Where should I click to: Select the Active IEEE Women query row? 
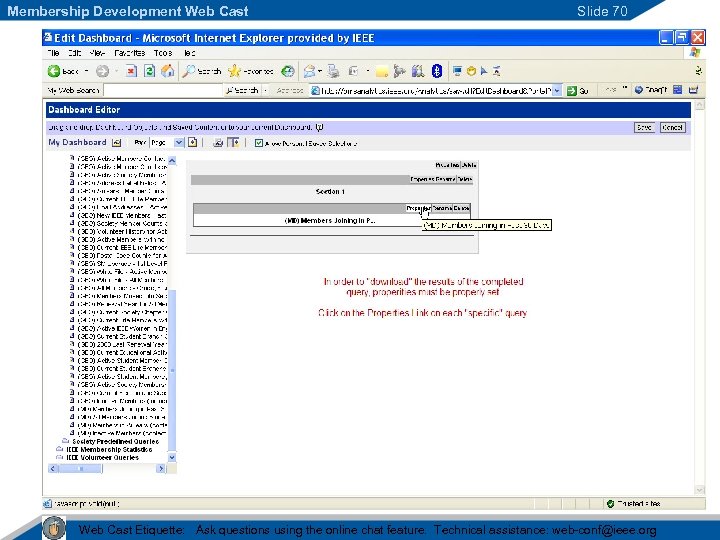[122, 328]
